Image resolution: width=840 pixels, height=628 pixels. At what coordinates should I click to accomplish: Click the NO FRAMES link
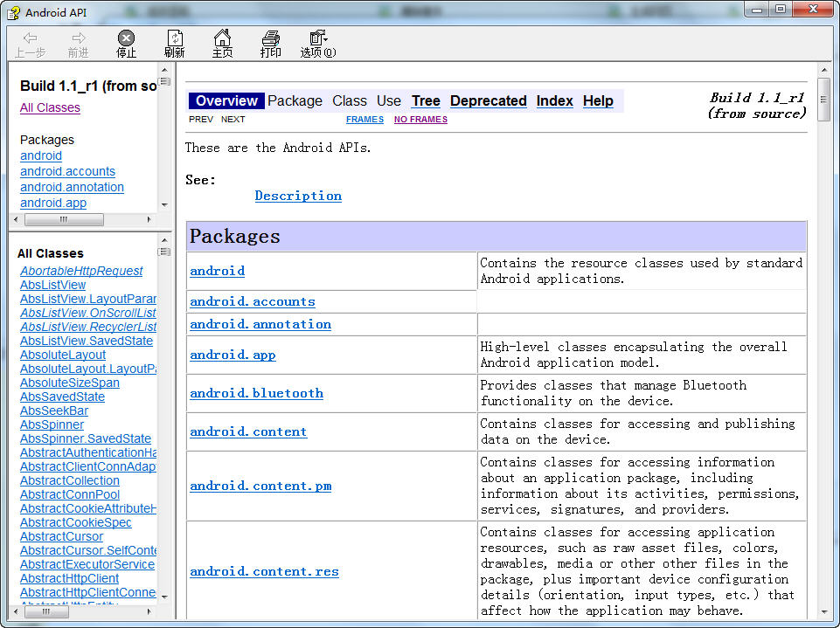point(420,120)
